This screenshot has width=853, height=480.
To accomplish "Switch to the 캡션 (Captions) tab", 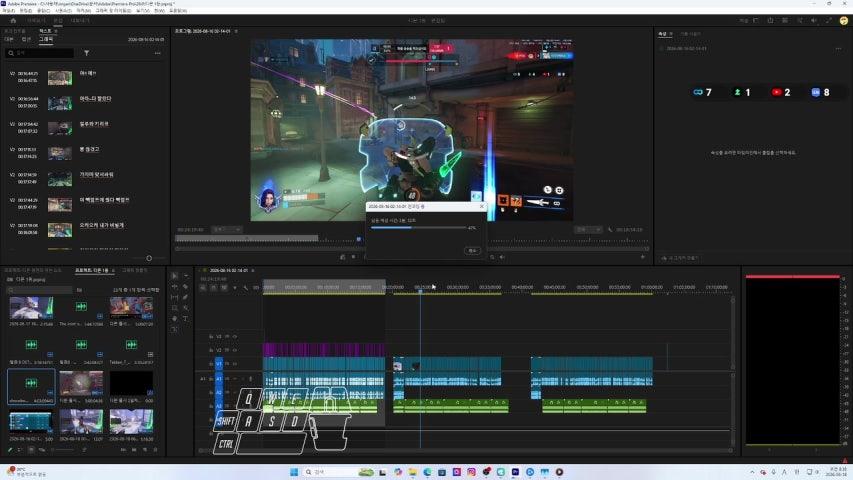I will 26,39.
